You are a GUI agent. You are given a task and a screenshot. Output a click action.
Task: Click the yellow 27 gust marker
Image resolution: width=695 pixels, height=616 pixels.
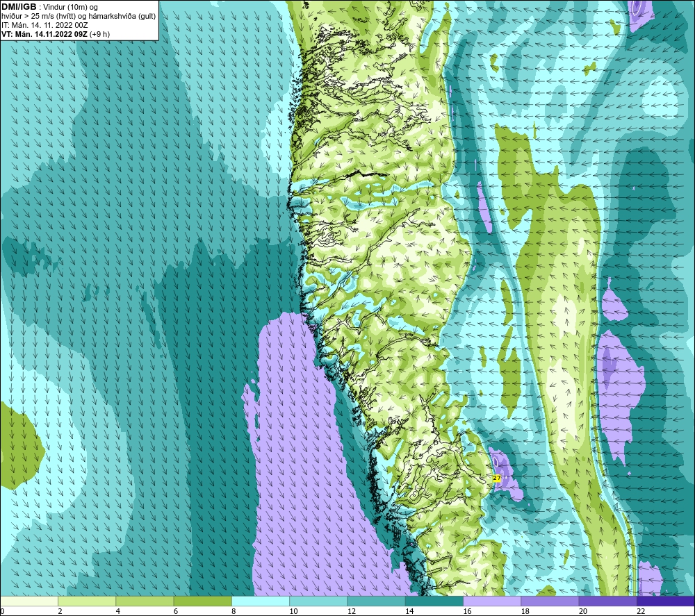[496, 478]
